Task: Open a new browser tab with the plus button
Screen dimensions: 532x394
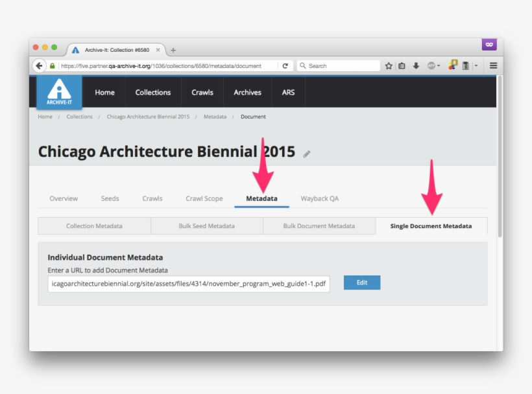Action: click(x=173, y=49)
